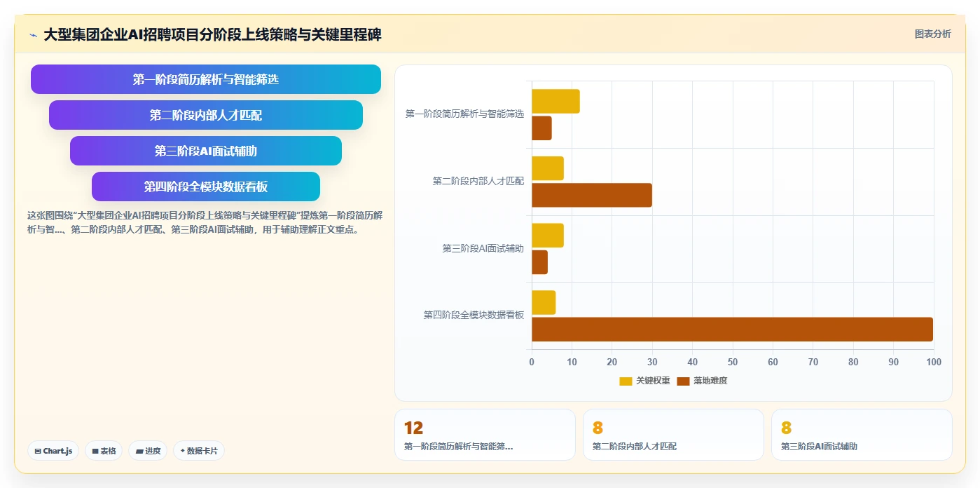
Task: Toggle the 落地难度 legend swatch
Action: coord(683,381)
